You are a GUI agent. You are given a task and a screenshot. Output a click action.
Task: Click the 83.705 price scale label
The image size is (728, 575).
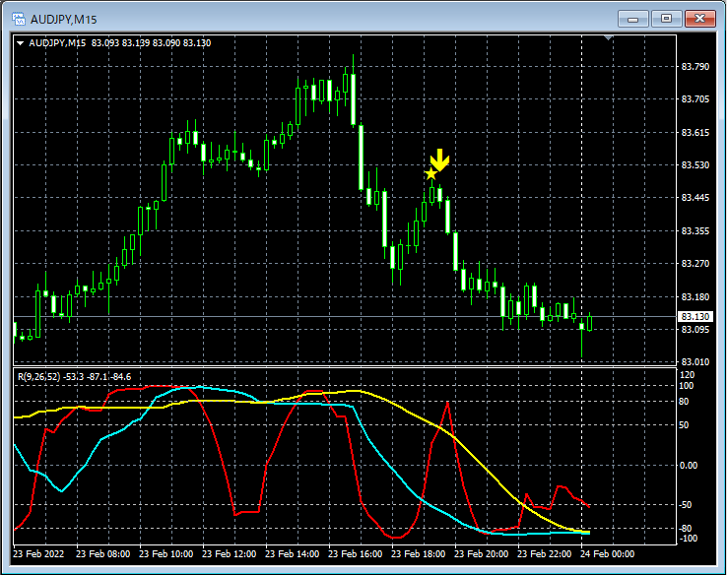tap(695, 98)
